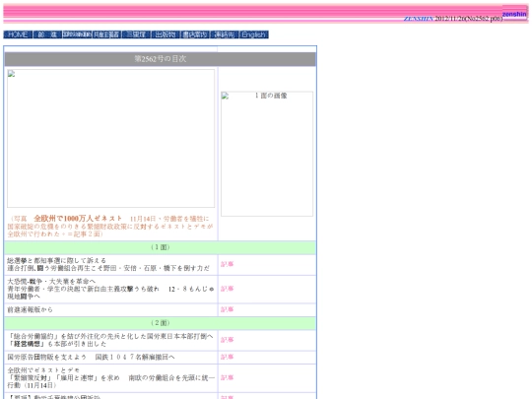Open the 三里塚 navigation button

tap(136, 34)
